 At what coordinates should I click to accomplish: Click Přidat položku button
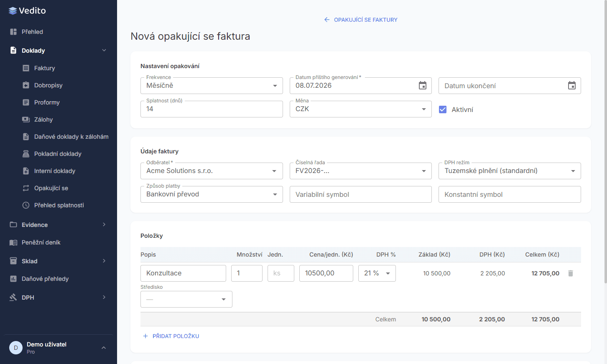pos(171,336)
